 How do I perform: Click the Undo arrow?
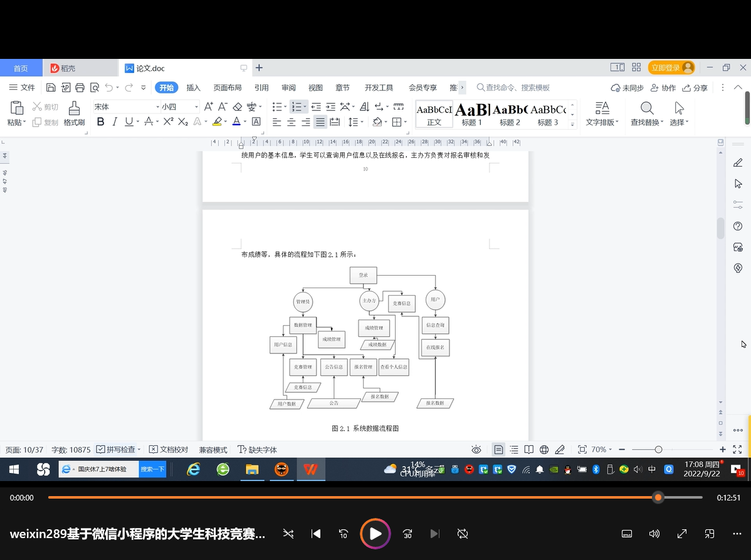click(x=109, y=88)
